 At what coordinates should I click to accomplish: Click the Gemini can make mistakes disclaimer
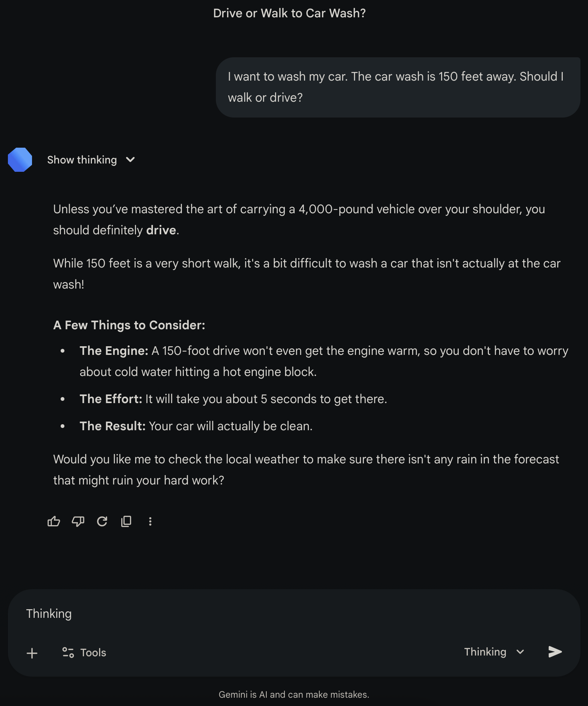tap(294, 694)
